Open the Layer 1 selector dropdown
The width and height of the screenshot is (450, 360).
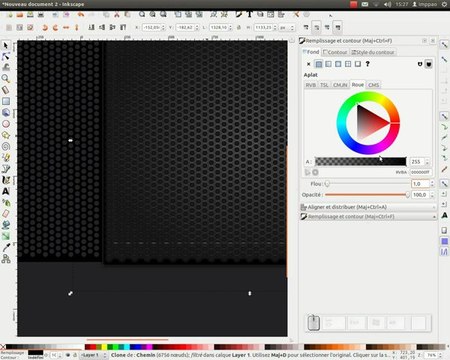[x=93, y=355]
